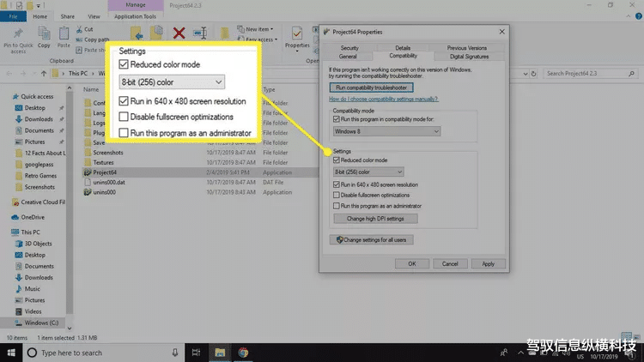Click the microphone icon in taskbar search

[175, 353]
